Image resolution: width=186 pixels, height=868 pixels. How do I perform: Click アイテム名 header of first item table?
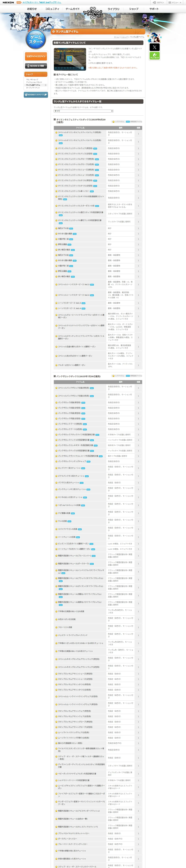click(x=80, y=128)
